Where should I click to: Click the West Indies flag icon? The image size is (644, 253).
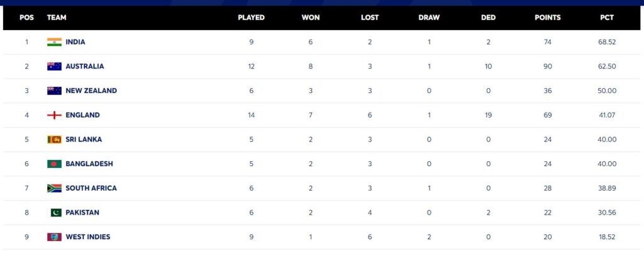click(x=54, y=237)
